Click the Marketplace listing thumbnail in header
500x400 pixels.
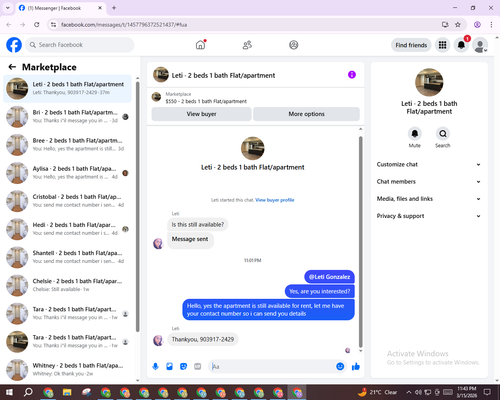156,97
